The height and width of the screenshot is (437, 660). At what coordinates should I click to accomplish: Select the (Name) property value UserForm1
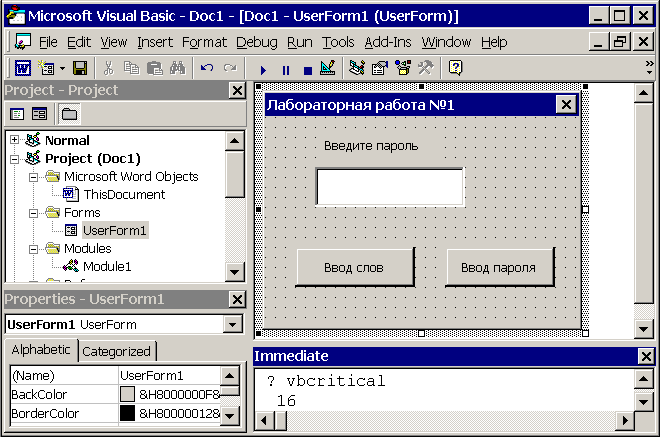[169, 376]
